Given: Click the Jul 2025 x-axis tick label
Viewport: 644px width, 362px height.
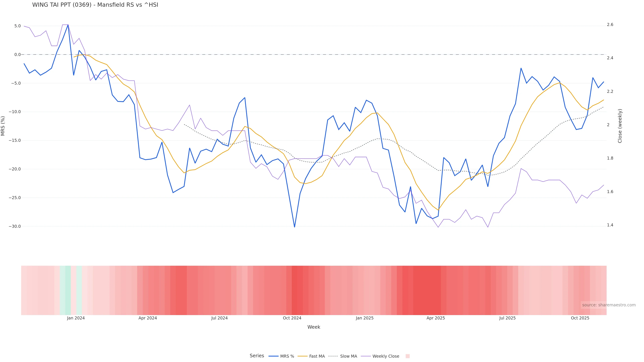Looking at the screenshot, I should point(507,318).
